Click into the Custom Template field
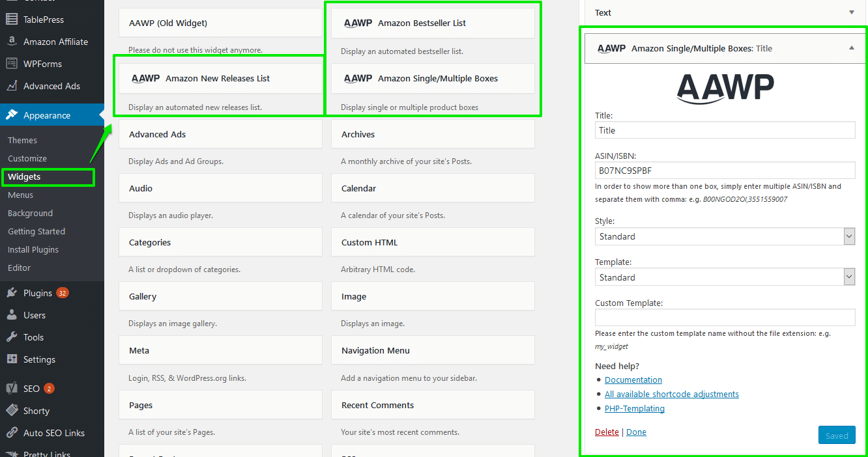This screenshot has width=868, height=457. pyautogui.click(x=725, y=318)
